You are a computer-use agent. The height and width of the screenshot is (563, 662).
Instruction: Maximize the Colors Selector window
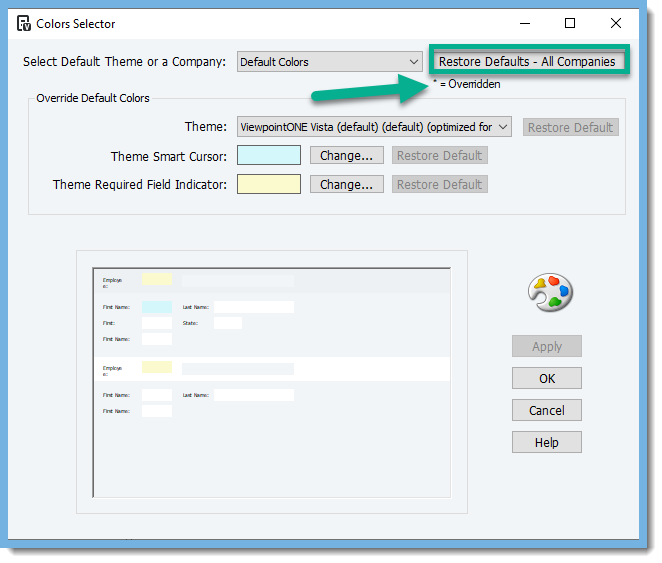coord(570,23)
